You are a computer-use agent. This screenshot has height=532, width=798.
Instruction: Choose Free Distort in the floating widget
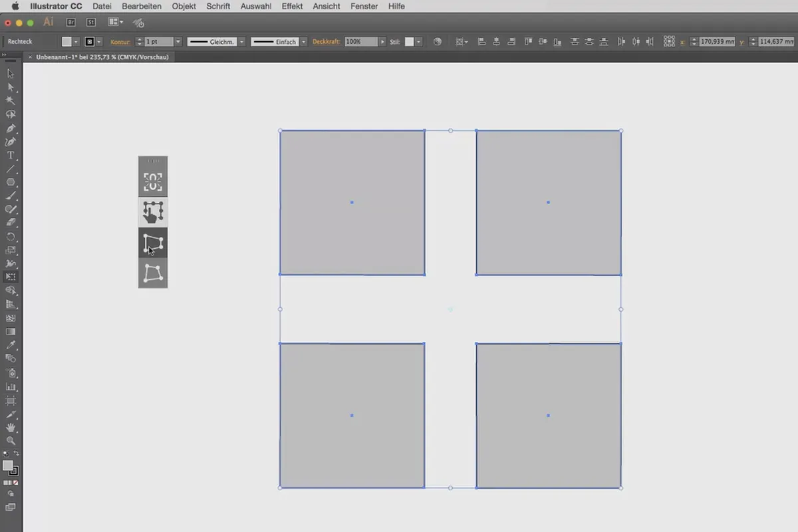point(153,273)
